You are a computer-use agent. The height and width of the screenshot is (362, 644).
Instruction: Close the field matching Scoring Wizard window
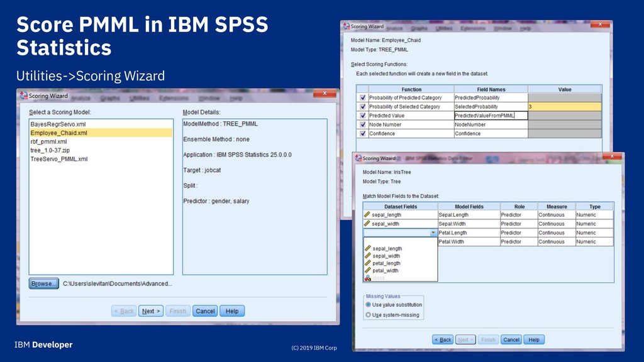coord(613,156)
